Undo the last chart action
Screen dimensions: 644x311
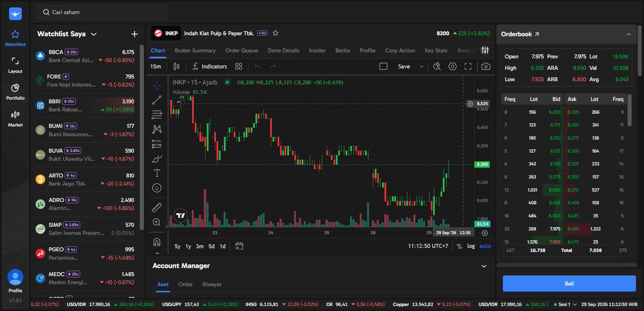click(x=258, y=67)
